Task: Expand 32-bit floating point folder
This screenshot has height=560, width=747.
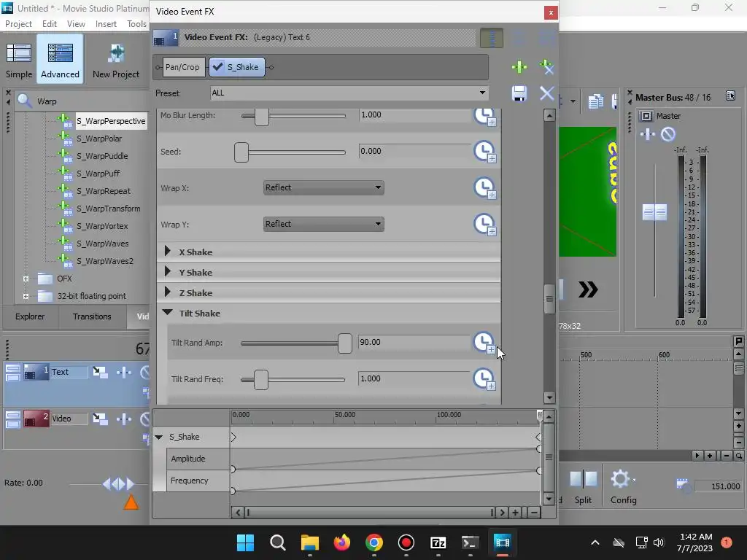Action: (26, 296)
